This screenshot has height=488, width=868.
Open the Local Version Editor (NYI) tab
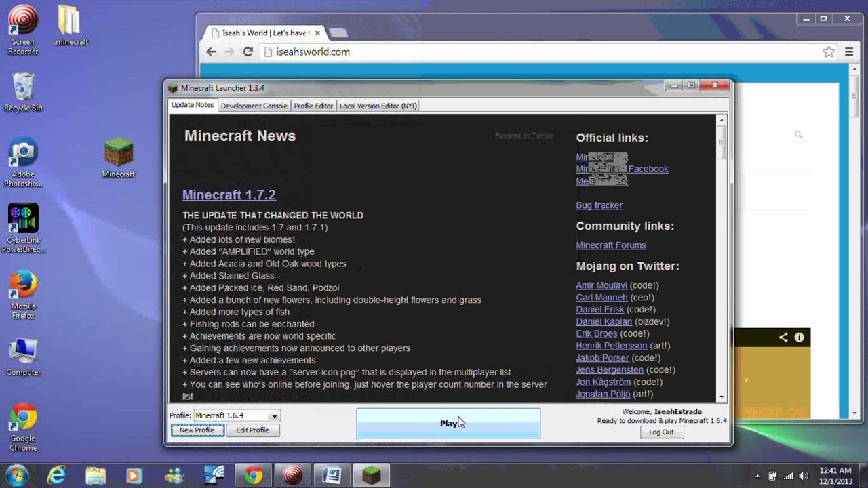(x=378, y=106)
